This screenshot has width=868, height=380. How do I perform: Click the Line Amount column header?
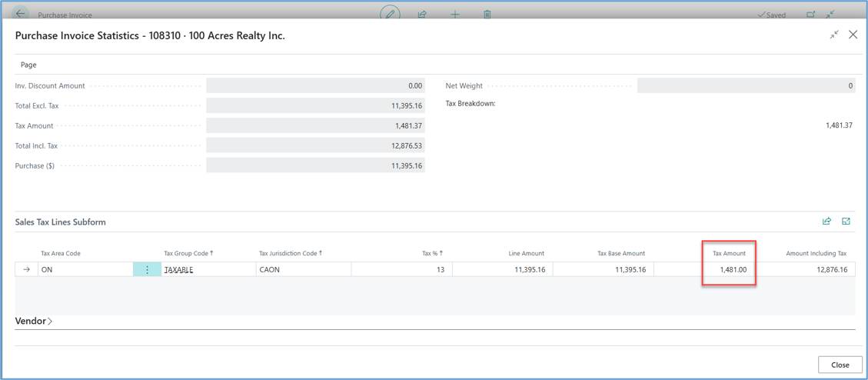coord(526,253)
